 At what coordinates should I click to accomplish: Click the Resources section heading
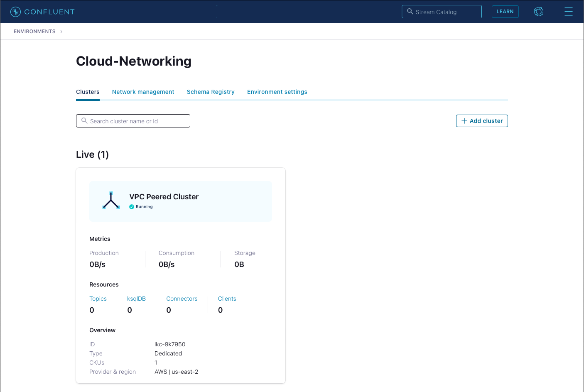point(104,284)
